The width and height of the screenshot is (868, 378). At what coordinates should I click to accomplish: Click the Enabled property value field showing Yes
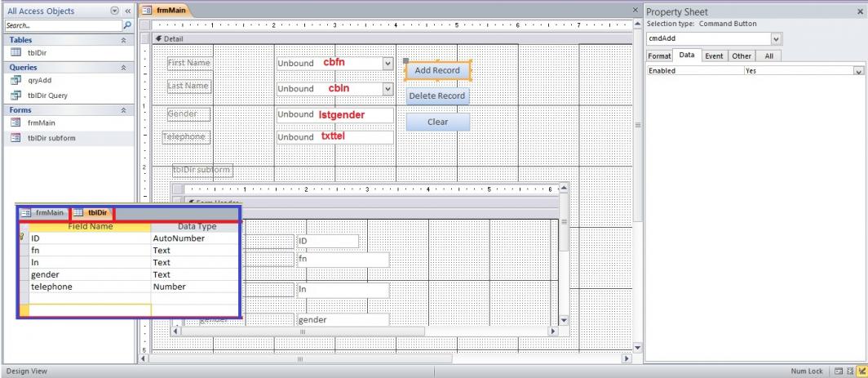click(799, 71)
